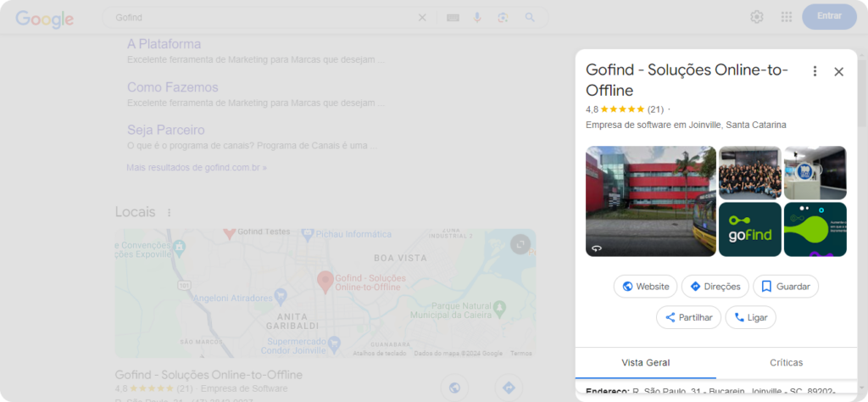The width and height of the screenshot is (868, 402).
Task: Clear the search box with the X icon
Action: pos(422,18)
